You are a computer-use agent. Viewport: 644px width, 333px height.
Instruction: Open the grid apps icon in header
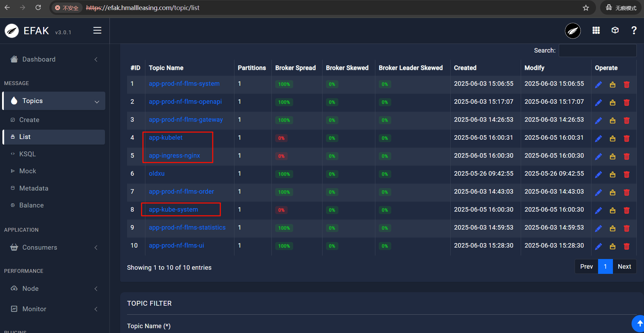(x=596, y=30)
